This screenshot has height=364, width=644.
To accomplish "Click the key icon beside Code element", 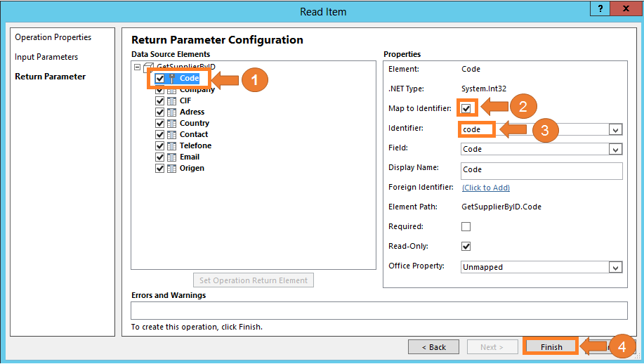I will (x=172, y=79).
